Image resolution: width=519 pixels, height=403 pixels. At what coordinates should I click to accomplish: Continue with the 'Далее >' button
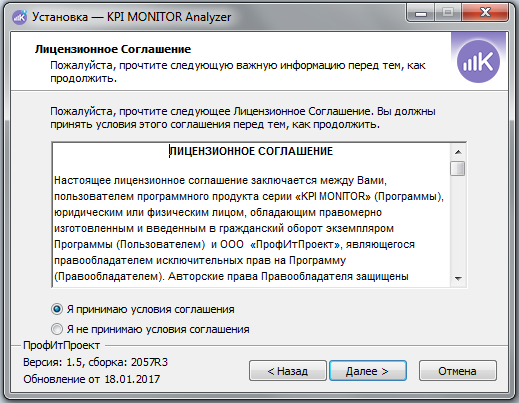368,371
